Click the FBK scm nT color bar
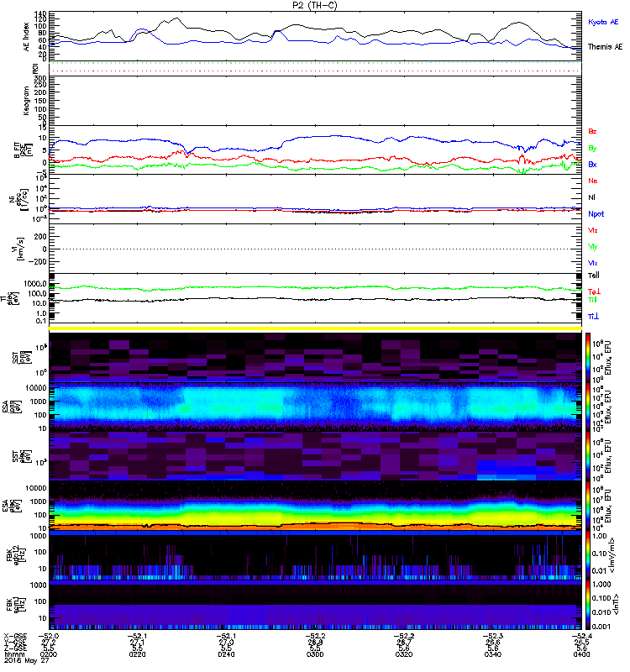Image resolution: width=630 pixels, height=672 pixels. (588, 605)
